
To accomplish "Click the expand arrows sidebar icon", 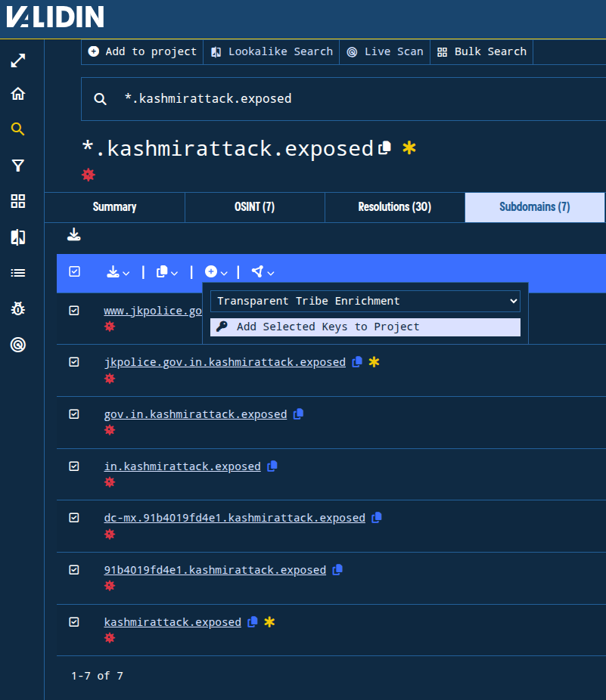I will coord(18,60).
